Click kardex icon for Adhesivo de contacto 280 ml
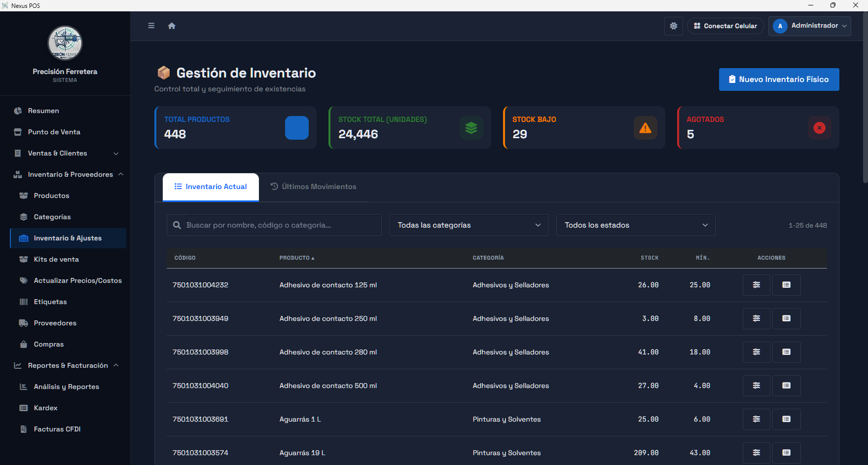868x465 pixels. [787, 352]
